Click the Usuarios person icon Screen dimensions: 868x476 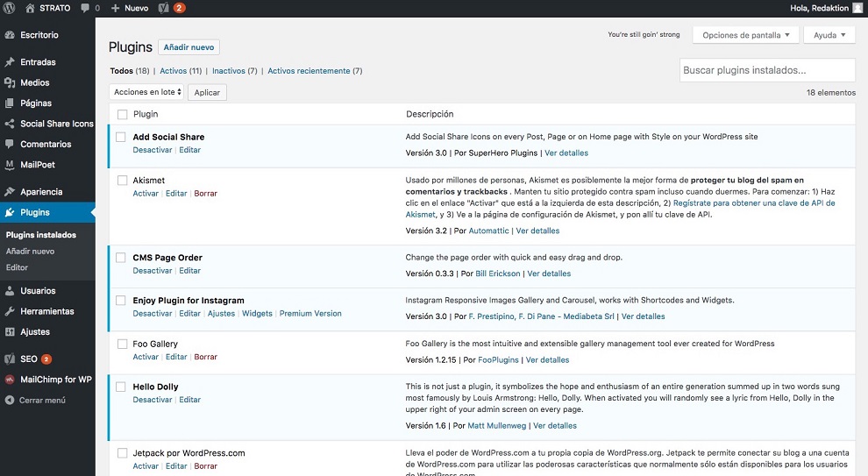[10, 290]
